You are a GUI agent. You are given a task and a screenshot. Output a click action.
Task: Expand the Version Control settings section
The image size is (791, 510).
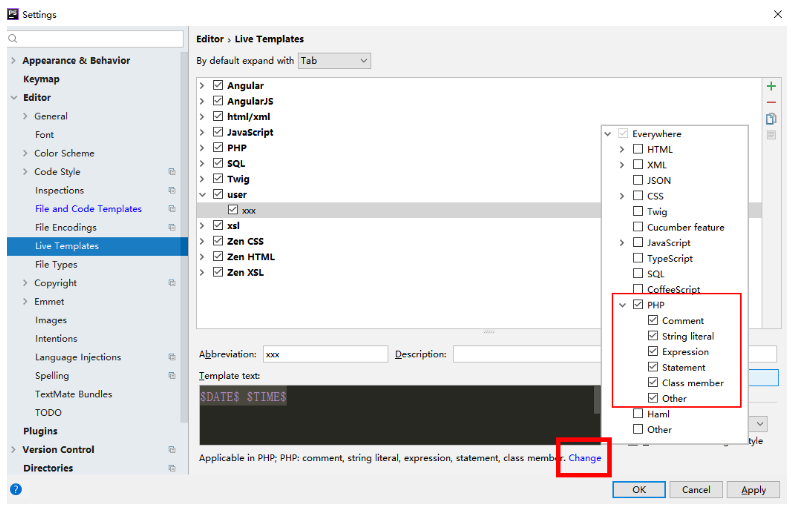click(14, 449)
